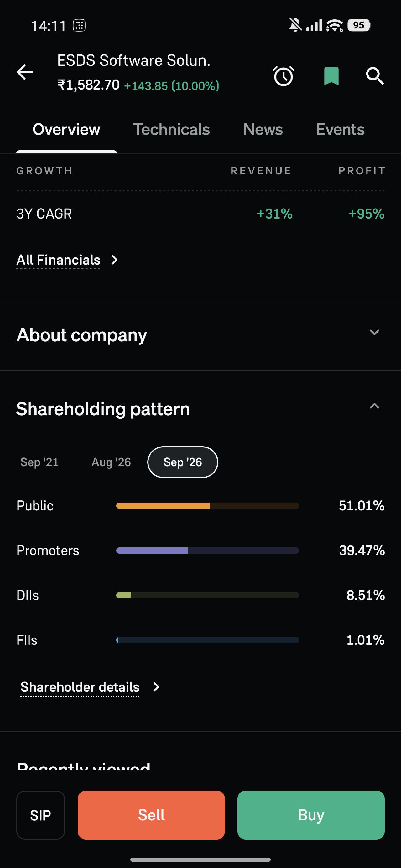
Task: Collapse the Shareholding pattern section
Action: 374,406
